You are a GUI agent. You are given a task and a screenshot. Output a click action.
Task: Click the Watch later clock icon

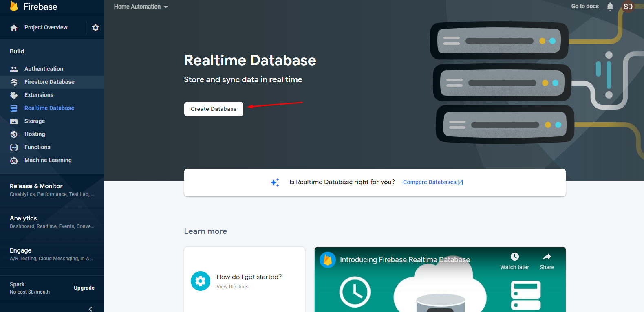point(515,257)
